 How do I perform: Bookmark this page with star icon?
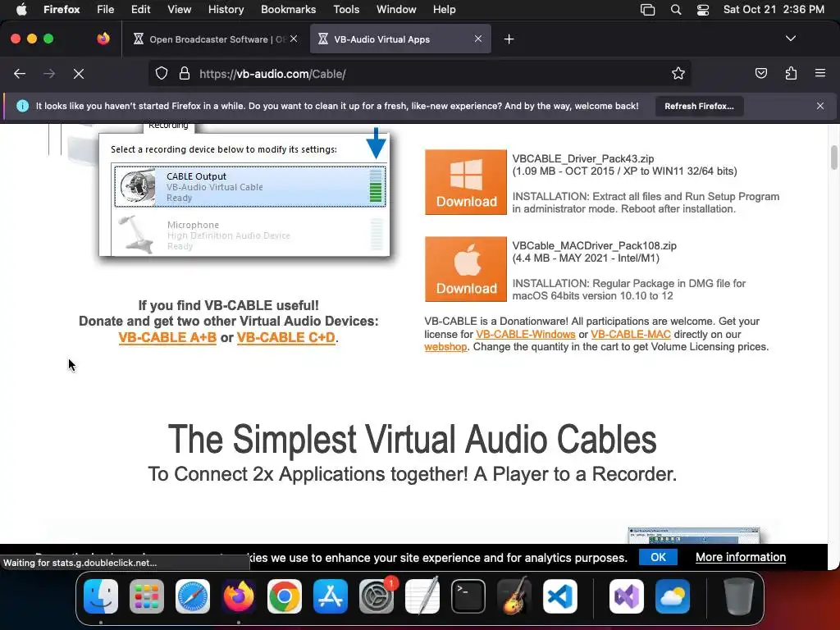tap(678, 73)
